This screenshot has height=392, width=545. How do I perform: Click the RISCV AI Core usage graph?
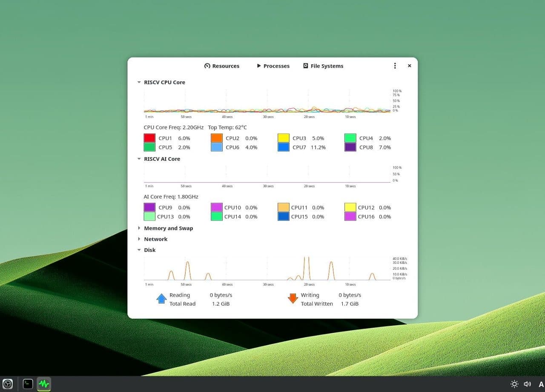pos(267,175)
